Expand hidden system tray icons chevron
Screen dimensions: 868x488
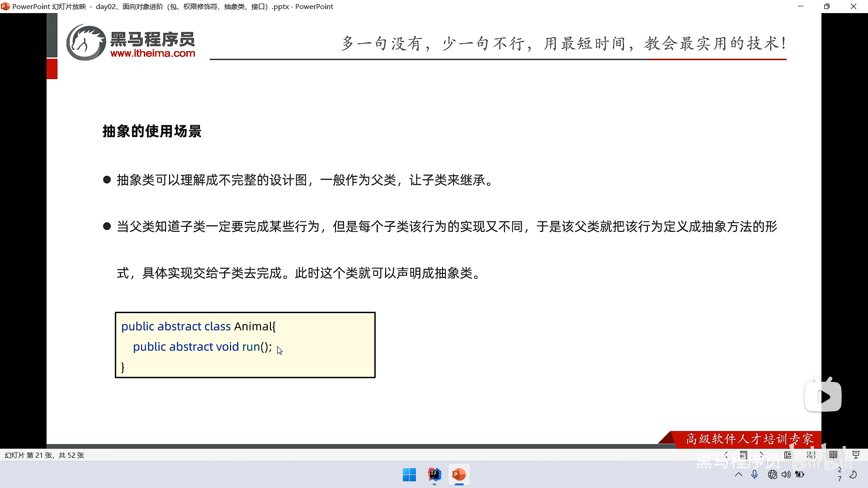point(739,474)
